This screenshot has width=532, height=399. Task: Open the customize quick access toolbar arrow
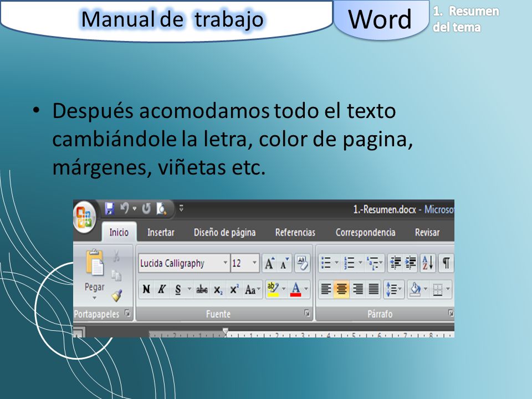pos(182,208)
